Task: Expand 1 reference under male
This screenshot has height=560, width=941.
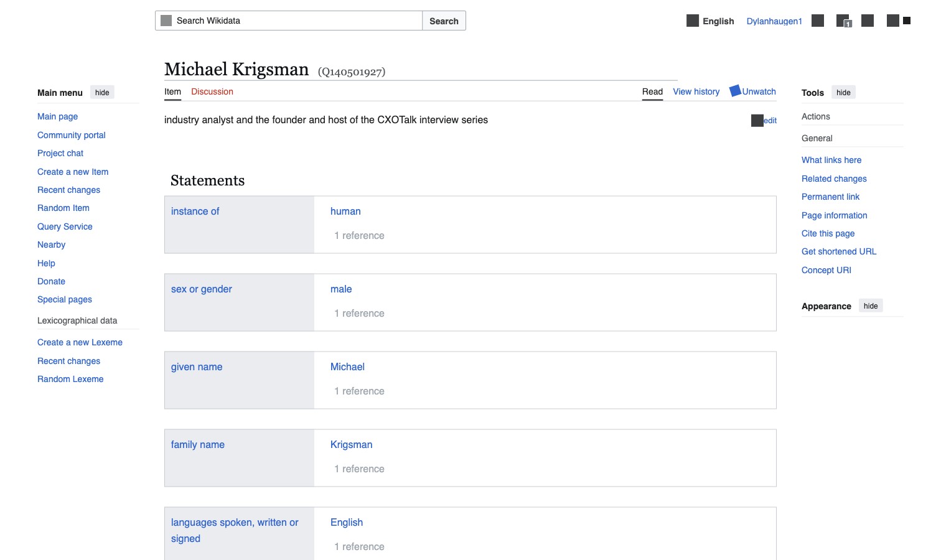Action: 359,314
